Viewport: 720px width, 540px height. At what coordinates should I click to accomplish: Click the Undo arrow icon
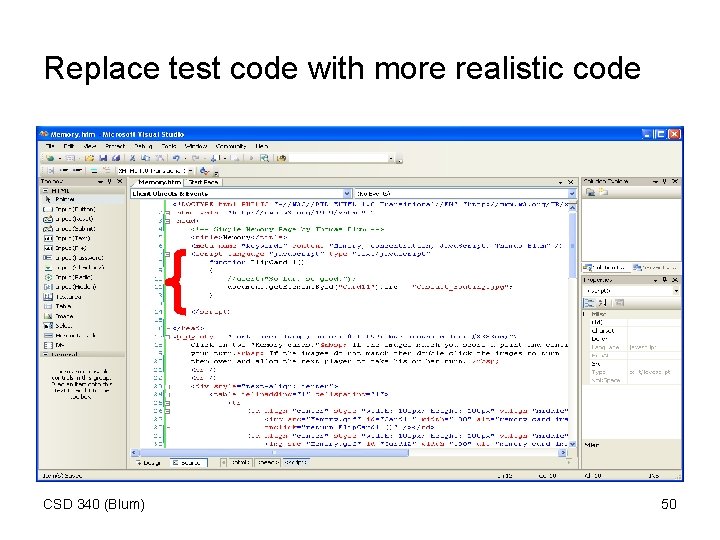pos(176,158)
